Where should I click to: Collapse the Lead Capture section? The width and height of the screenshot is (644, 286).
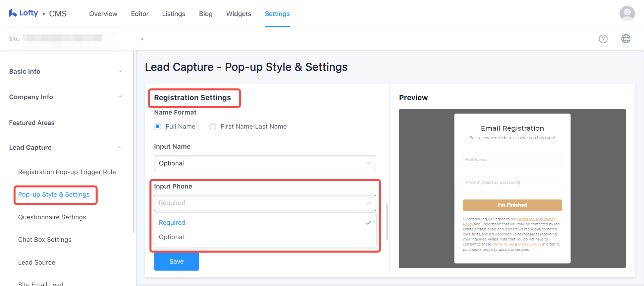119,147
